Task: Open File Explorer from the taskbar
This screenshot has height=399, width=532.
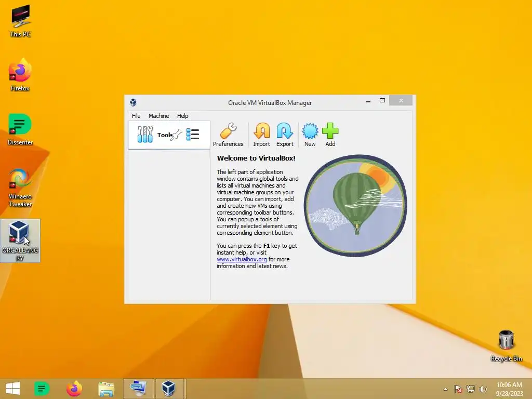Action: click(106, 389)
